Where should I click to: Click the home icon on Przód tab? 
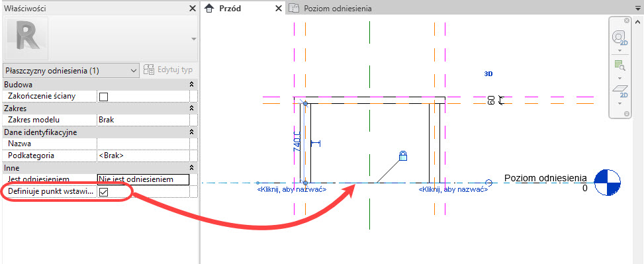click(x=209, y=8)
